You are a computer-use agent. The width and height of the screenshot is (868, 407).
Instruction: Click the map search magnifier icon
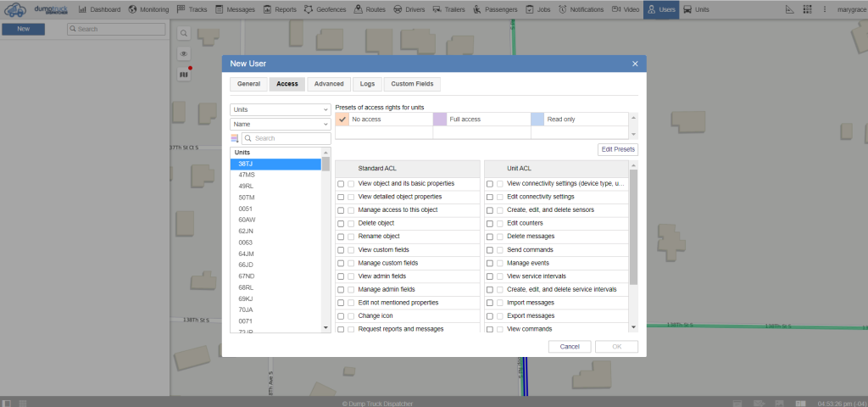[184, 33]
